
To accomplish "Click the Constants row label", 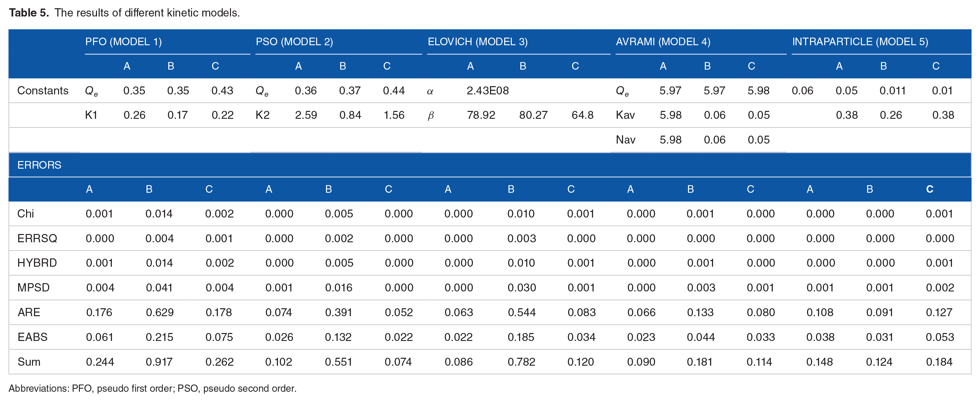I will [43, 91].
